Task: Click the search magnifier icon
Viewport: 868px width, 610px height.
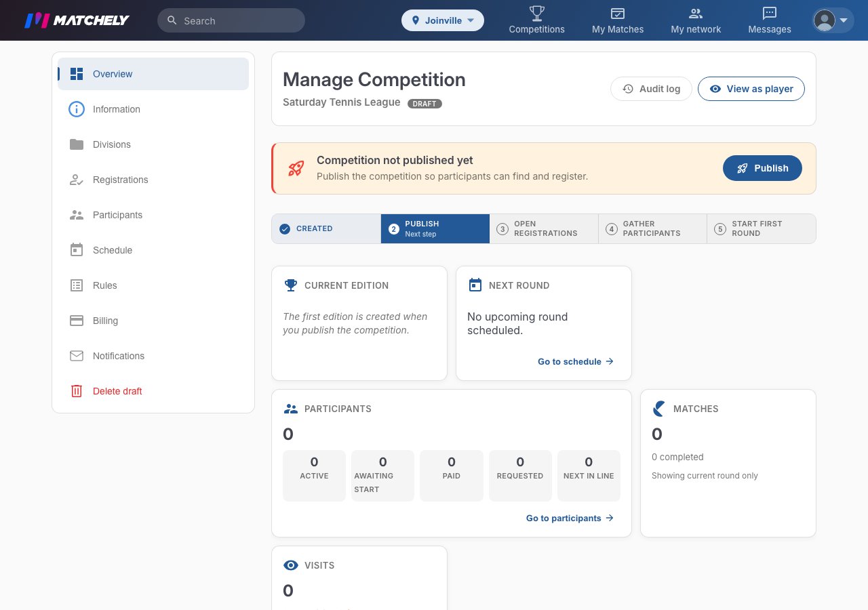Action: click(x=172, y=20)
